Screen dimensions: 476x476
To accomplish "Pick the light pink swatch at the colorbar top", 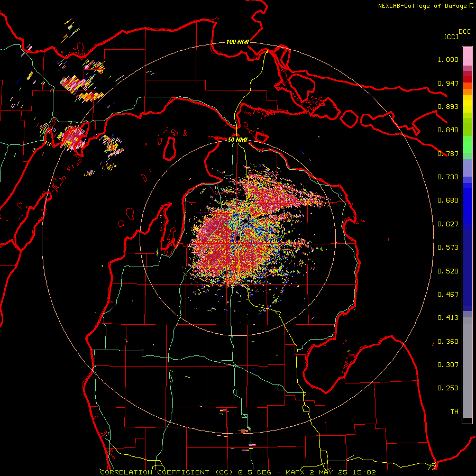I will pos(467,56).
